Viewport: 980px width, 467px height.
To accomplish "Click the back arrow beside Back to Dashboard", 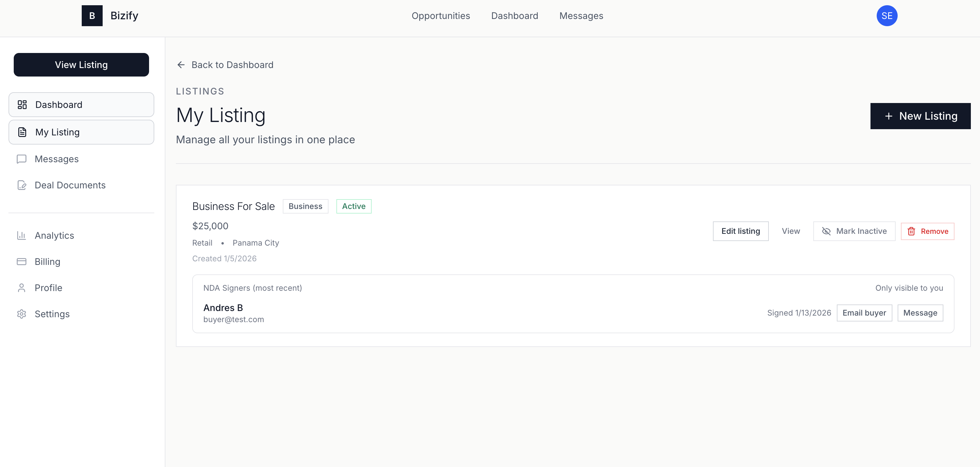I will [181, 65].
